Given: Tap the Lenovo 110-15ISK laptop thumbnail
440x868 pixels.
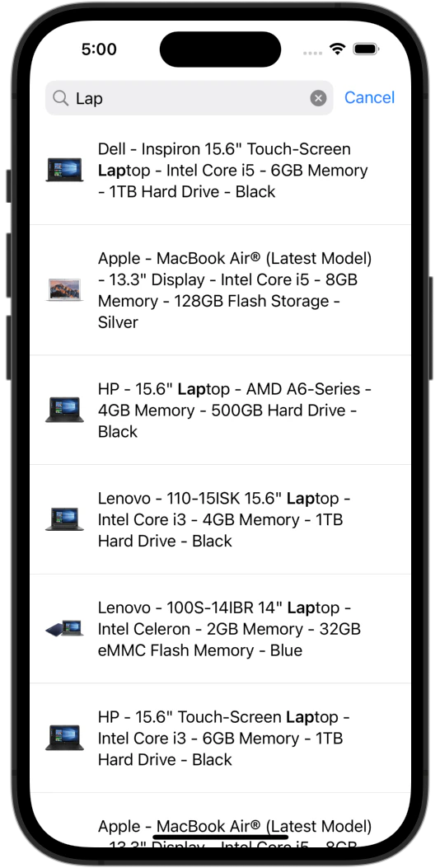Looking at the screenshot, I should [x=64, y=519].
